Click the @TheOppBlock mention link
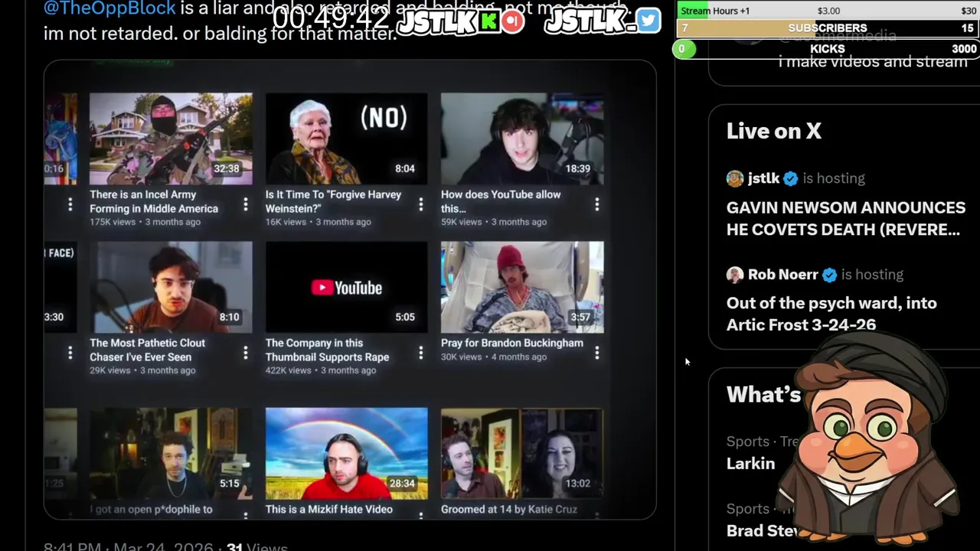This screenshot has height=551, width=980. pos(109,9)
